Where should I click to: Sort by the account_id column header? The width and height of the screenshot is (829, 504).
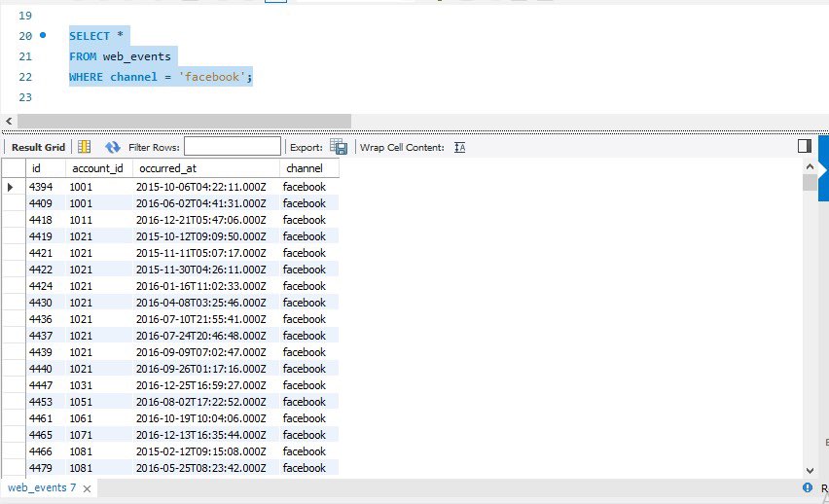(x=99, y=168)
